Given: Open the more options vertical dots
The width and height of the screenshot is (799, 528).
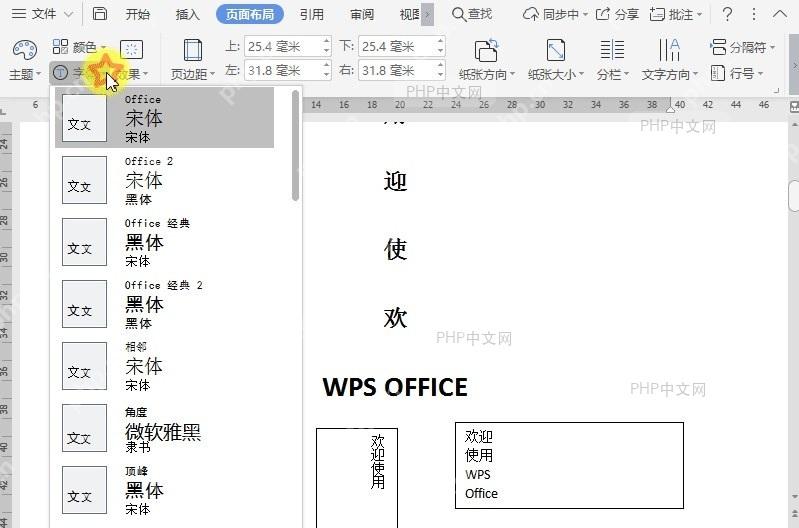Looking at the screenshot, I should [x=754, y=14].
